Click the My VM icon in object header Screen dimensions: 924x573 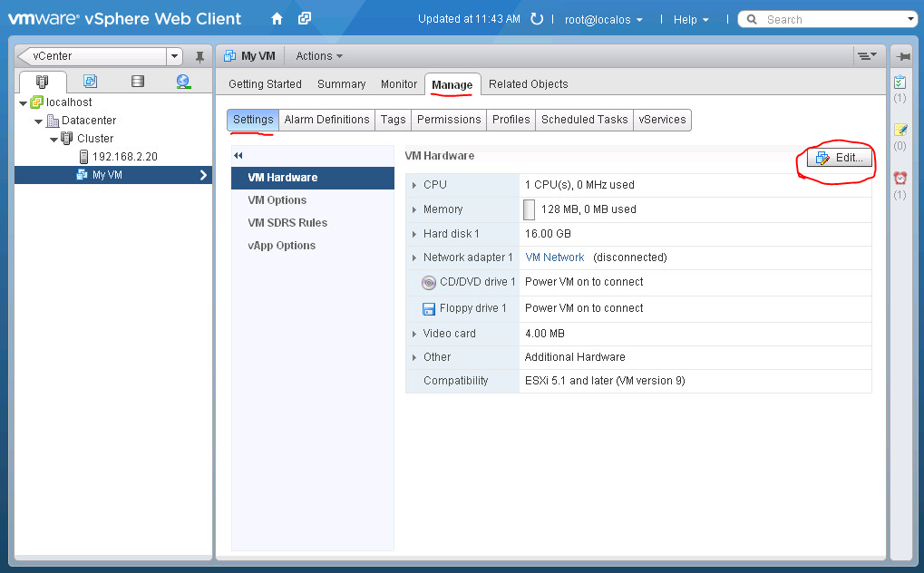click(229, 56)
